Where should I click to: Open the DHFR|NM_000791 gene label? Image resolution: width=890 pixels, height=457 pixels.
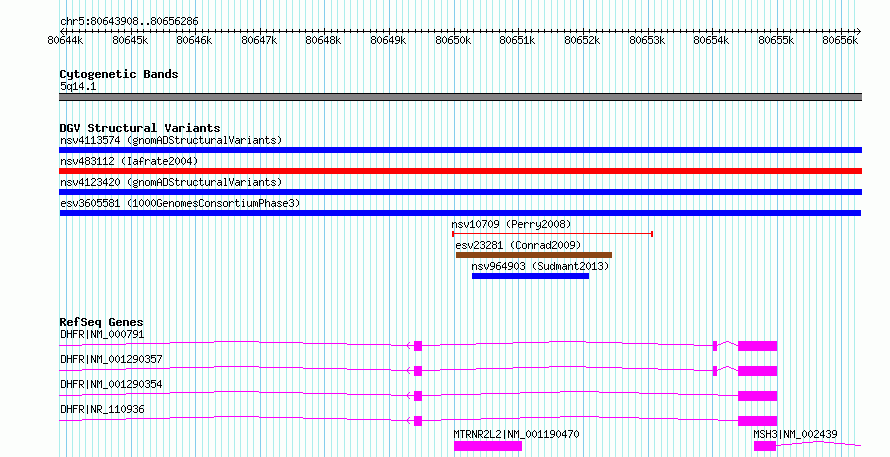tap(102, 334)
